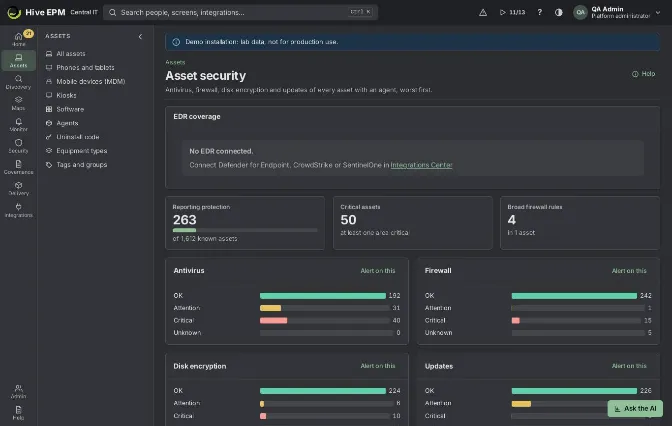This screenshot has width=672, height=426.
Task: Expand the QA Admin account menu
Action: (617, 12)
